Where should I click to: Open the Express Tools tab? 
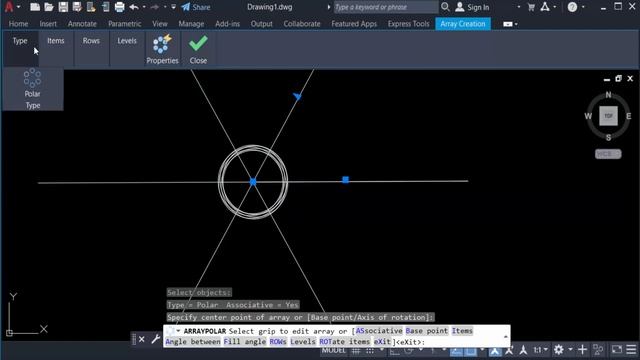pos(408,24)
